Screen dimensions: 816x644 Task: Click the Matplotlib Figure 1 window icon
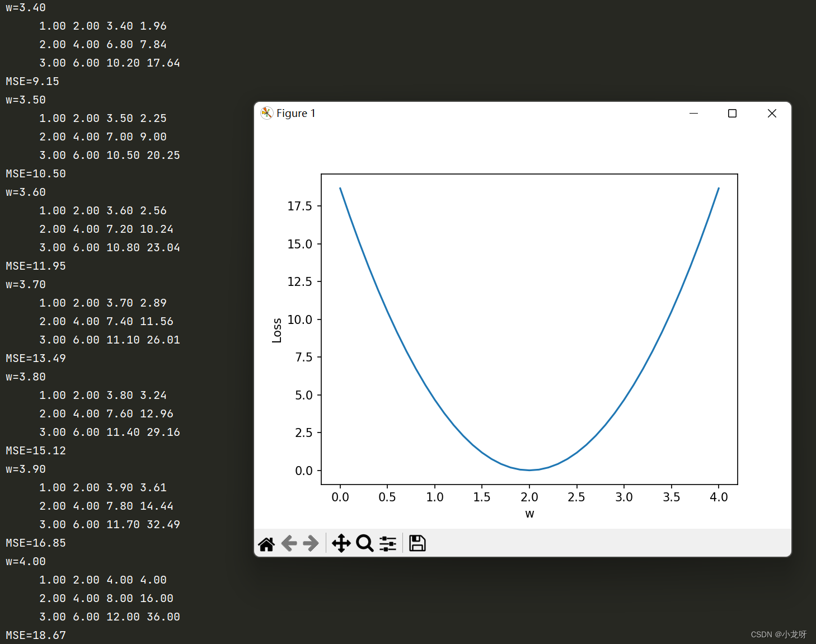[267, 113]
